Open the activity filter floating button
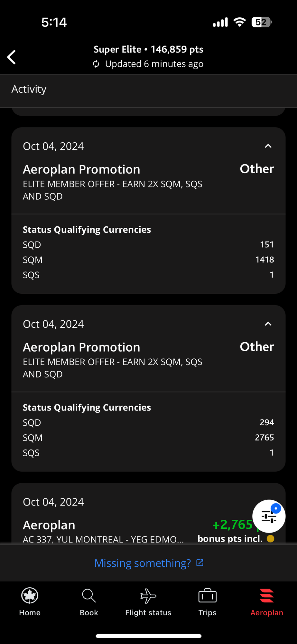297x644 pixels. (x=269, y=516)
